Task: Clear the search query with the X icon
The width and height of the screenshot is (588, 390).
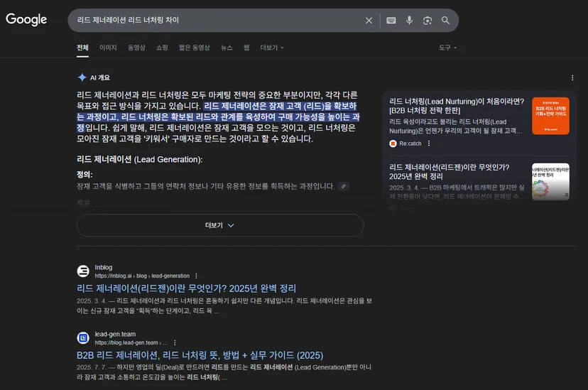Action: (x=369, y=21)
